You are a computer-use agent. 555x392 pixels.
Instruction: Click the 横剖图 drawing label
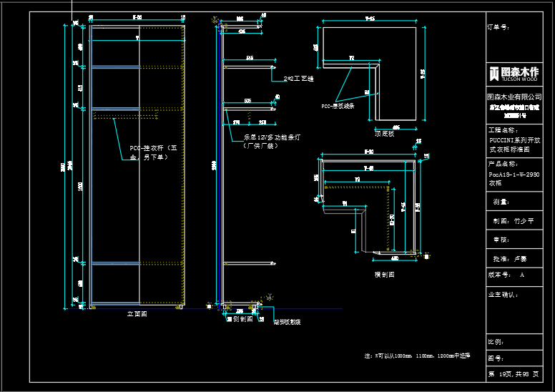click(x=384, y=274)
